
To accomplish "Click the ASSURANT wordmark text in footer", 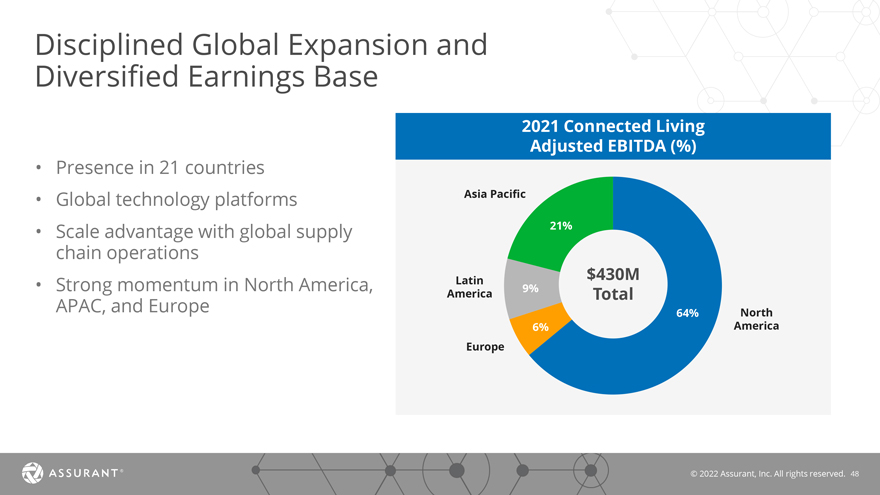I will 85,471.
